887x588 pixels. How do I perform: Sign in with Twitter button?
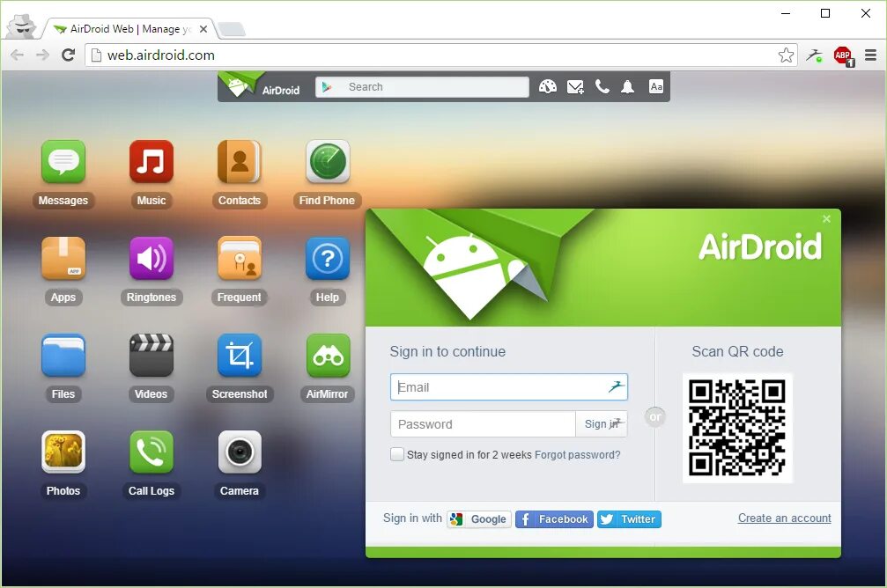629,519
